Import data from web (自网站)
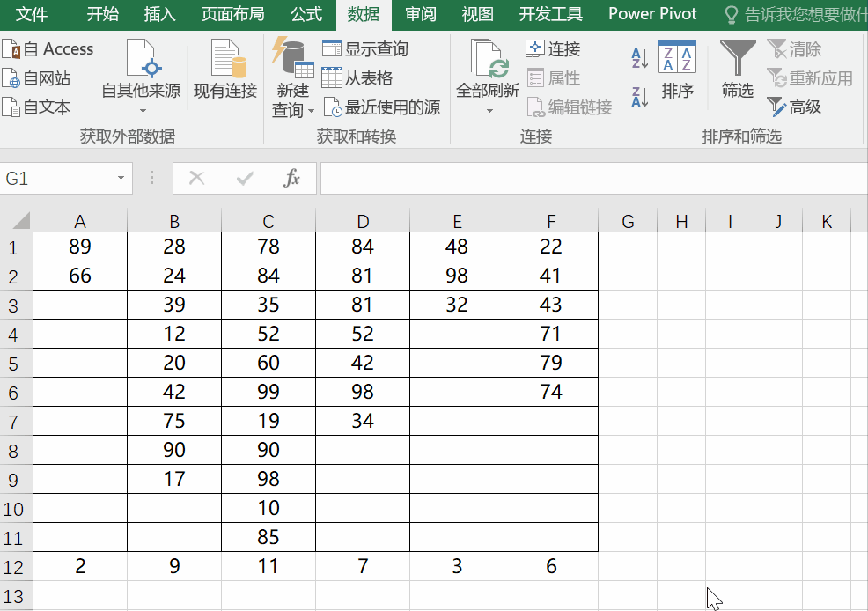868x611 pixels. point(37,78)
